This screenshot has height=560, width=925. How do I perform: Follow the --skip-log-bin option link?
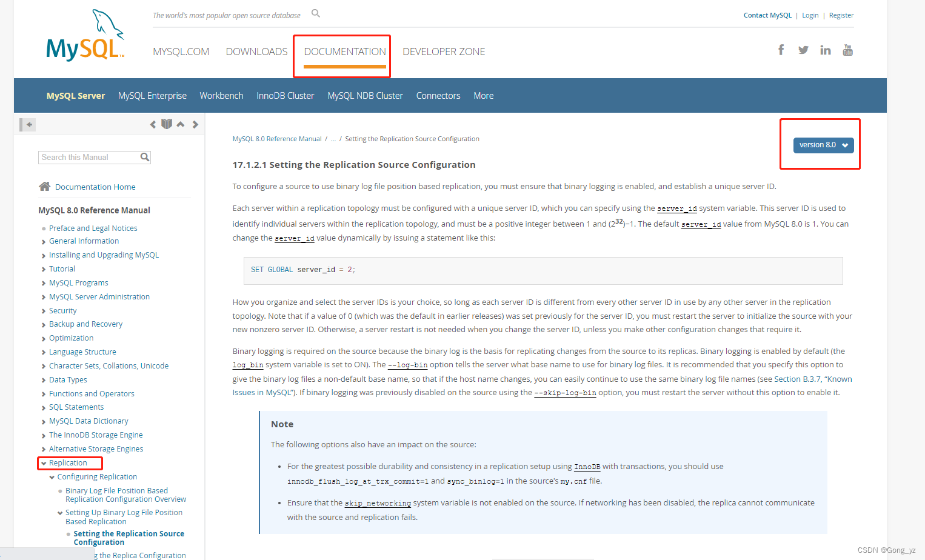(565, 393)
